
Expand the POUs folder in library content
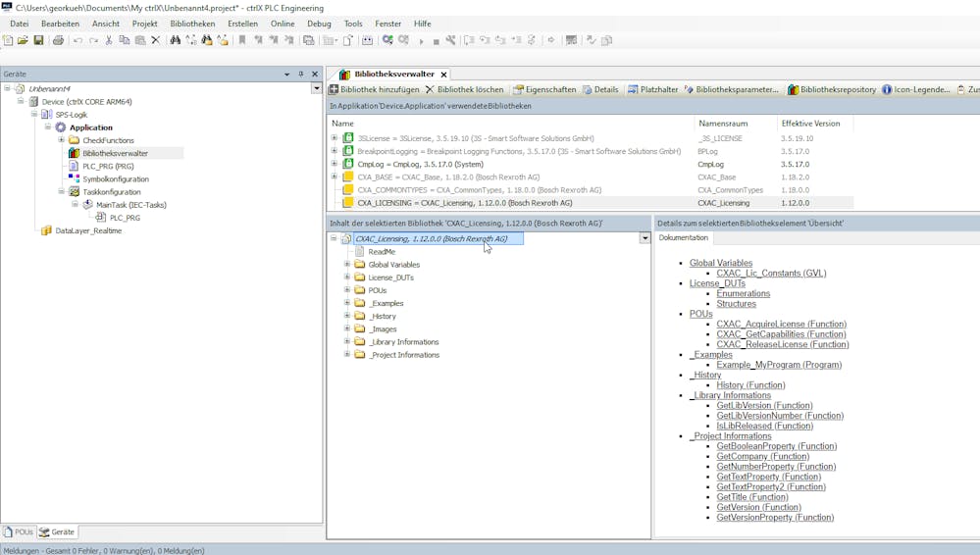coord(347,290)
